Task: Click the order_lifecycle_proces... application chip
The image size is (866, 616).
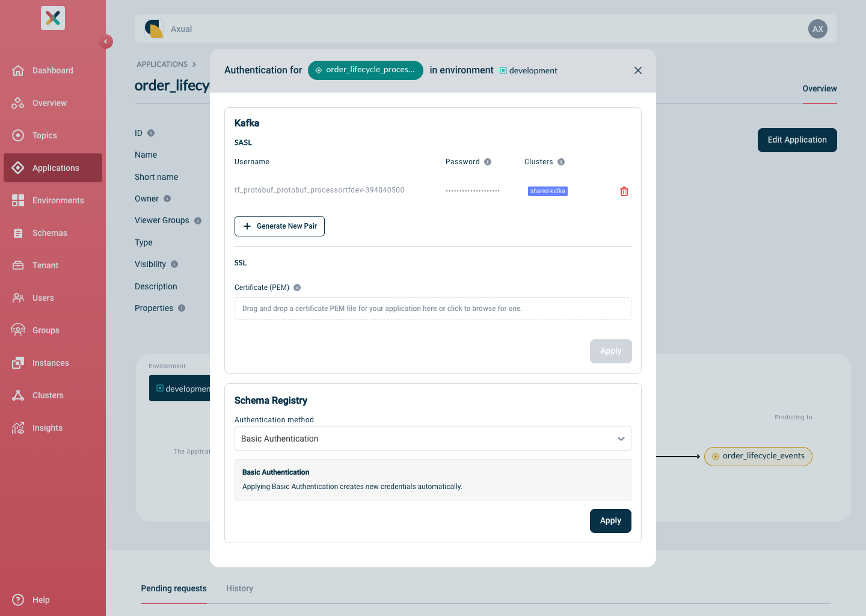Action: click(x=366, y=70)
